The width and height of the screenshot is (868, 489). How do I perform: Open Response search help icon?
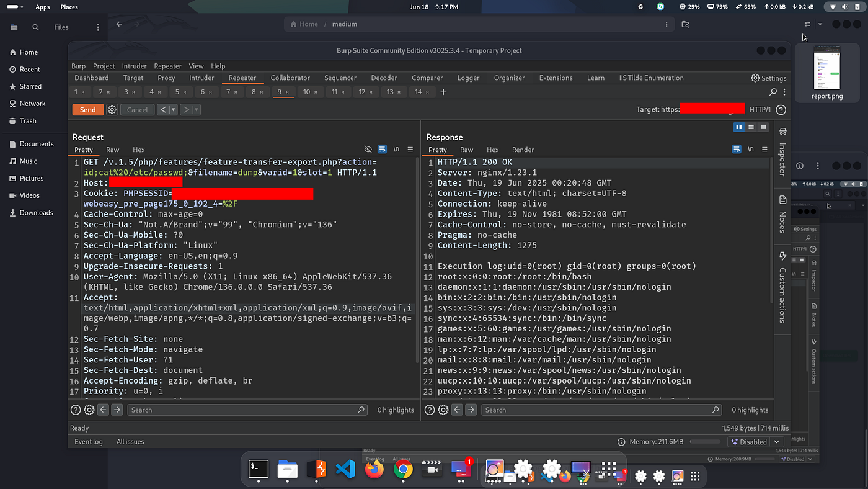430,410
